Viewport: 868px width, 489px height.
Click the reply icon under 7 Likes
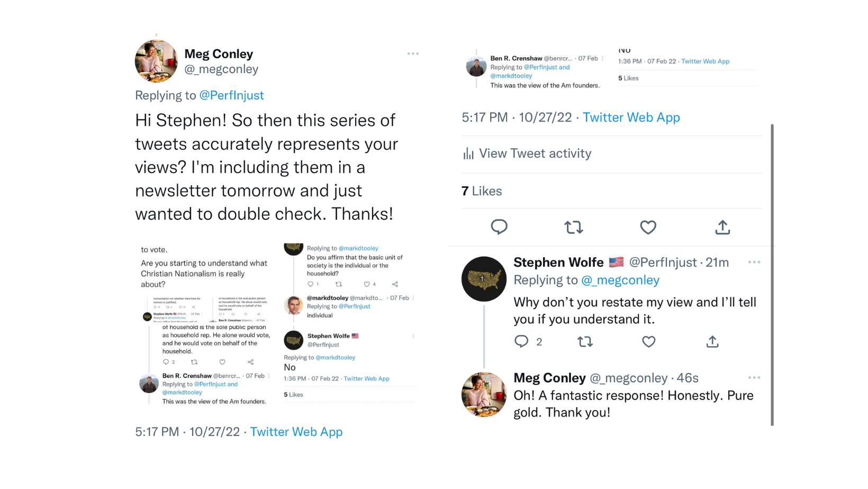coord(499,227)
